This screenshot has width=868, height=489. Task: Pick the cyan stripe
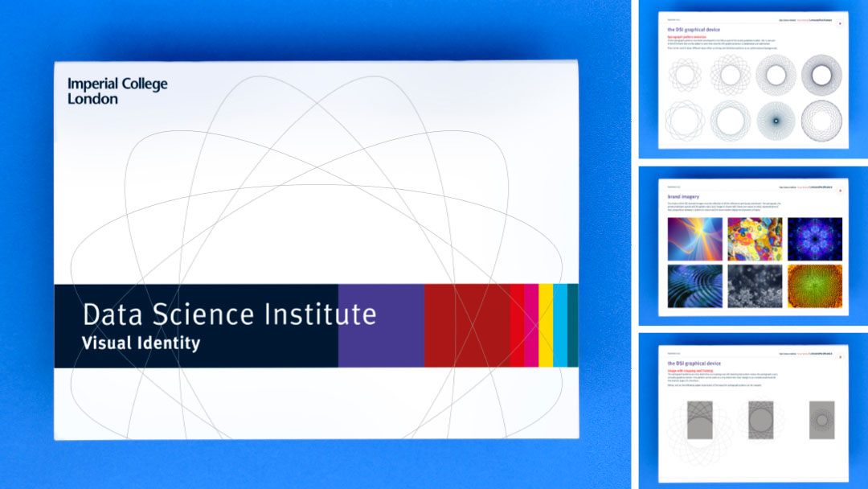560,326
